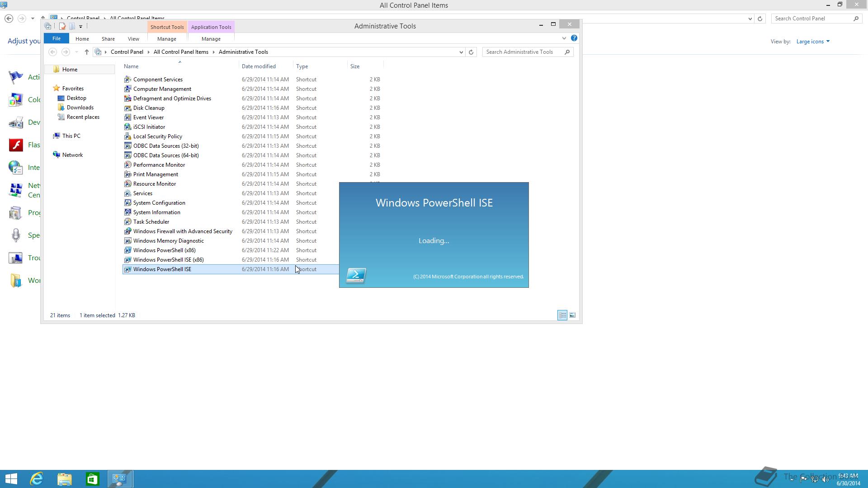
Task: Select Disk Cleanup shortcut icon
Action: (x=127, y=108)
